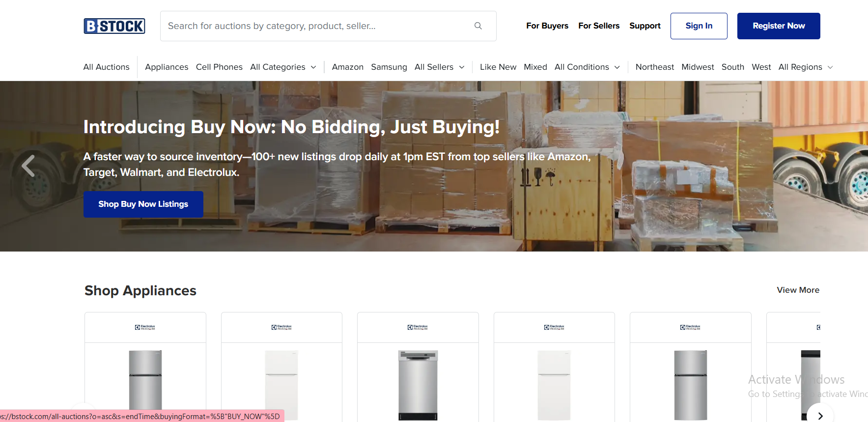Click the Register Now button
This screenshot has height=422, width=868.
(x=779, y=26)
